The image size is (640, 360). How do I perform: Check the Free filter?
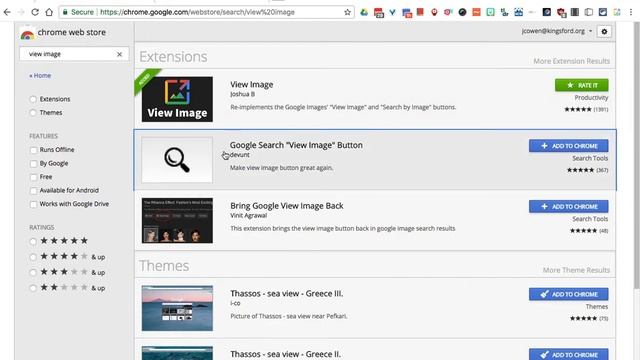click(x=33, y=177)
